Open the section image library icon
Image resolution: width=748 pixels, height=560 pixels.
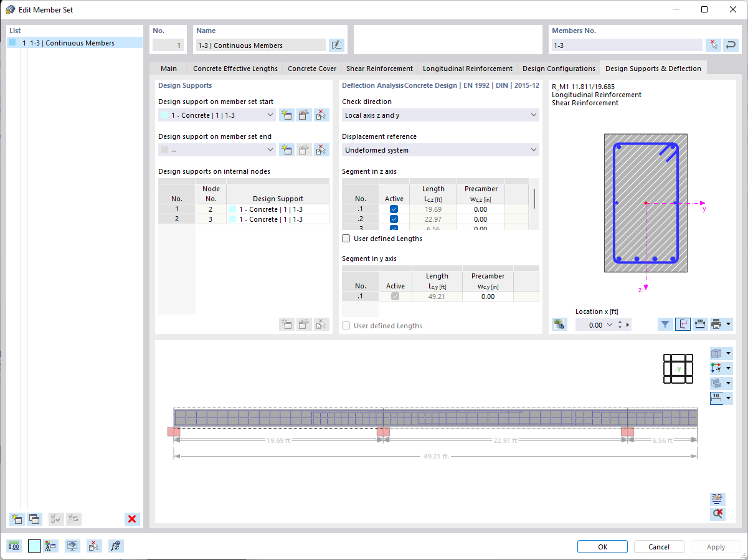coord(559,324)
